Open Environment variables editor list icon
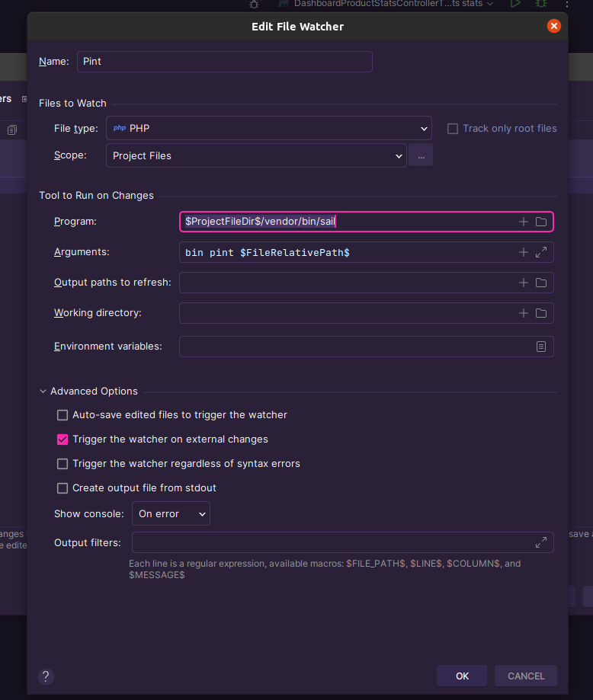Viewport: 593px width, 700px height. [x=541, y=347]
